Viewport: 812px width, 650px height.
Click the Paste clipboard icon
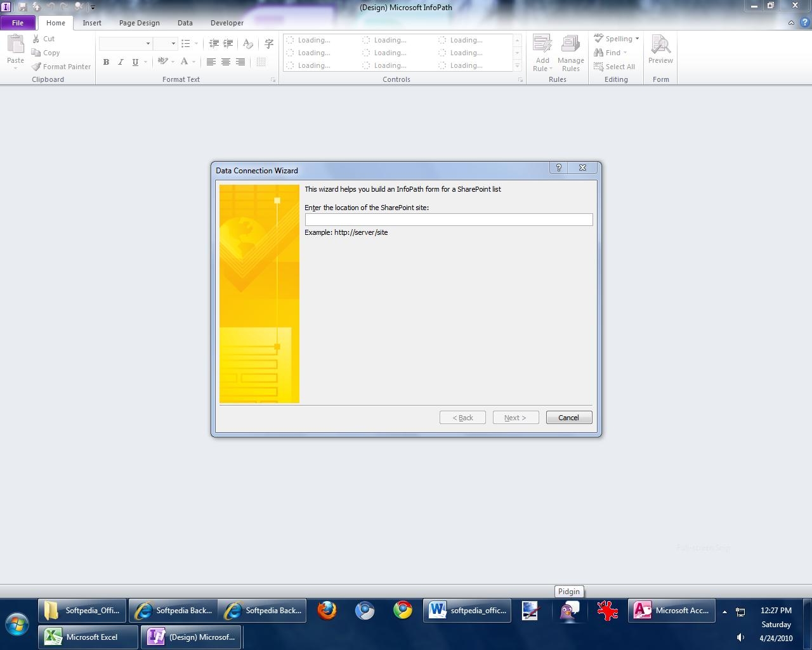tap(15, 44)
